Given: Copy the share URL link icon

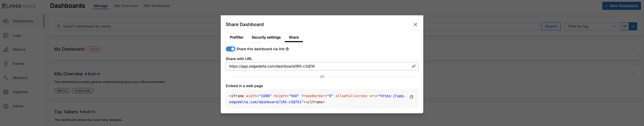Looking at the screenshot, I should tap(414, 66).
